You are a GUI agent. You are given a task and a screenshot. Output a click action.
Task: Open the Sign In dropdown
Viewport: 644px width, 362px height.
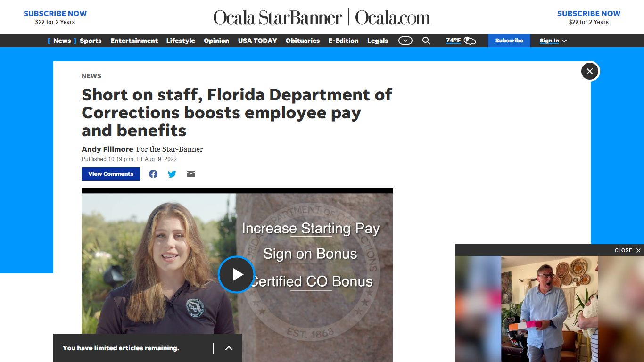pos(553,41)
